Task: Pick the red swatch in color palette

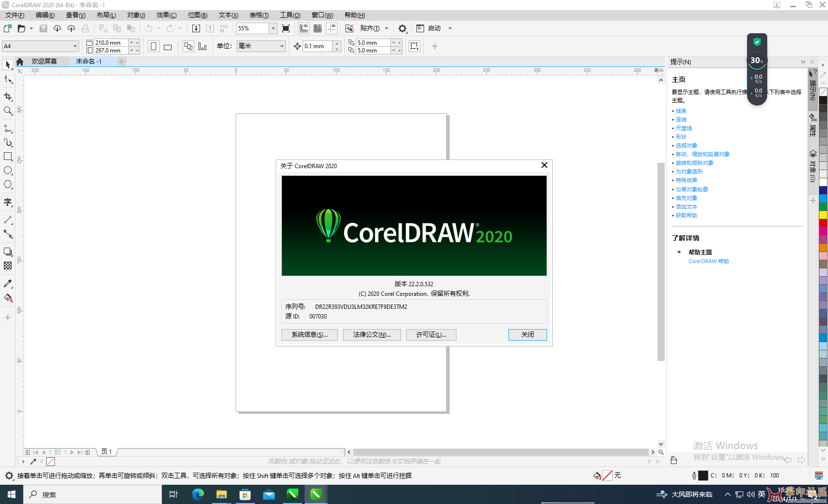Action: [823, 223]
